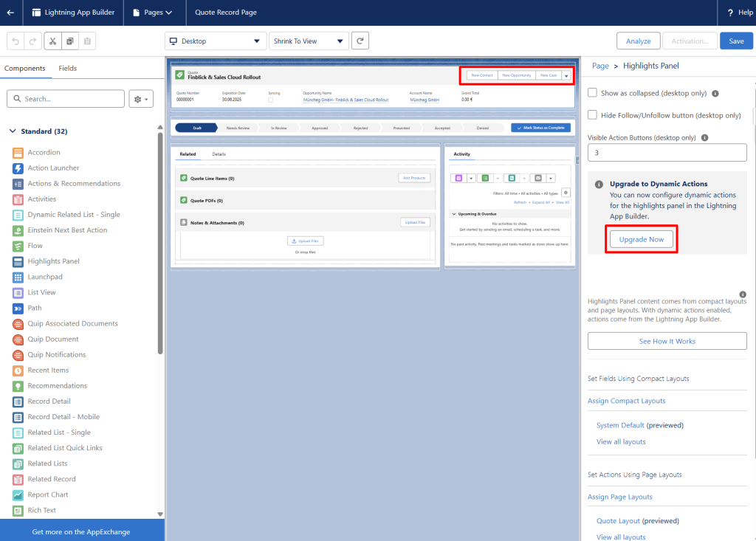
Task: Click the Save button
Action: [x=735, y=41]
